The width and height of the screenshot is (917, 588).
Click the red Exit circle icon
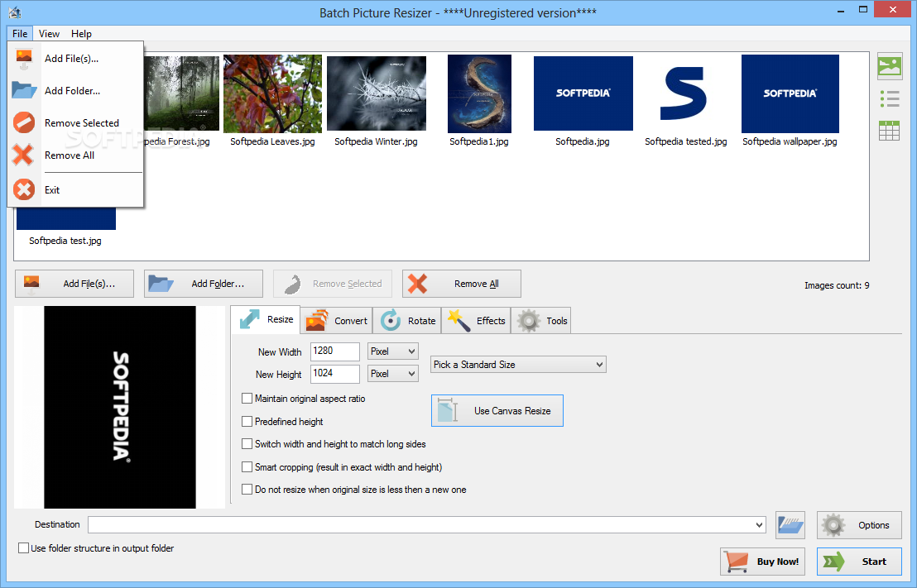click(x=24, y=189)
